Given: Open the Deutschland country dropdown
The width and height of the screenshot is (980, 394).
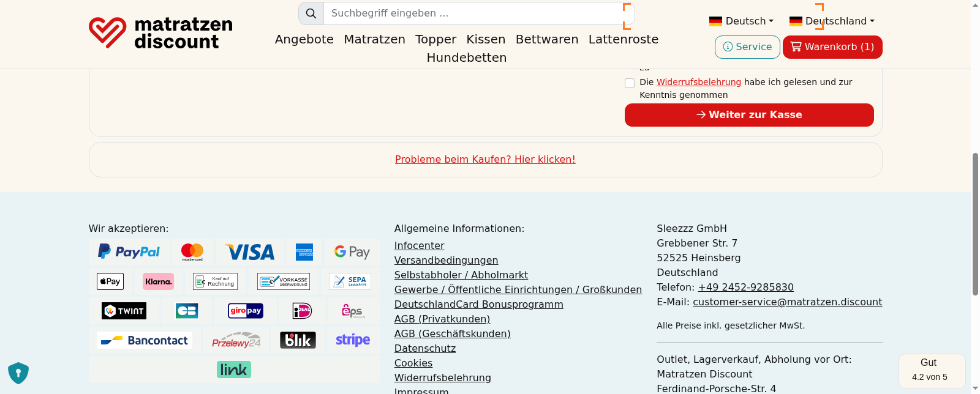Looking at the screenshot, I should click(832, 21).
